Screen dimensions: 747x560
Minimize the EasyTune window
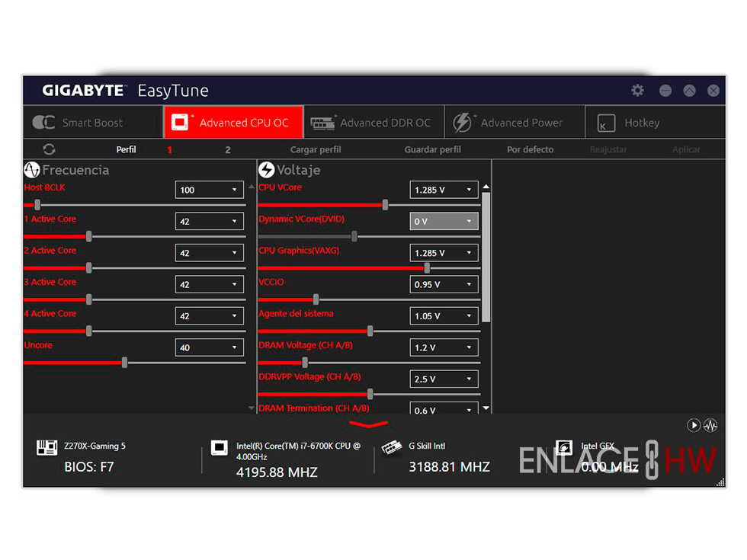click(665, 91)
